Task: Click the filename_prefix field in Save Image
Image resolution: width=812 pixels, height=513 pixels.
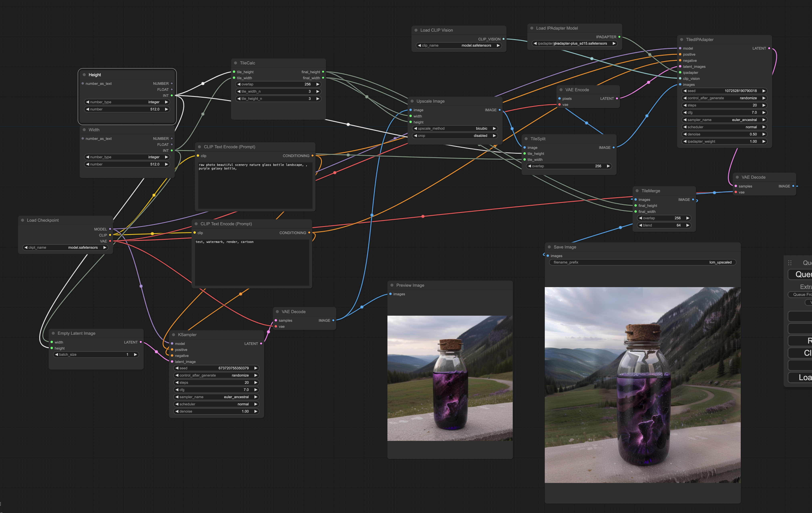Action: pos(642,262)
